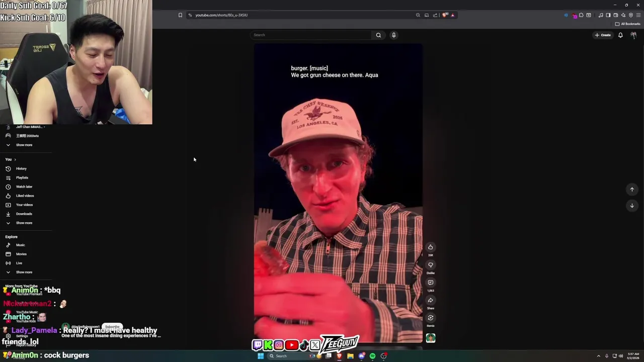Open the Brave Wallet icon
The width and height of the screenshot is (644, 362).
(615, 15)
